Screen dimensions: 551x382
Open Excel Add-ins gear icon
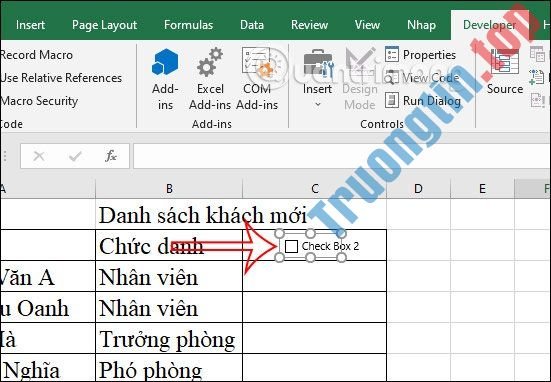(x=210, y=62)
